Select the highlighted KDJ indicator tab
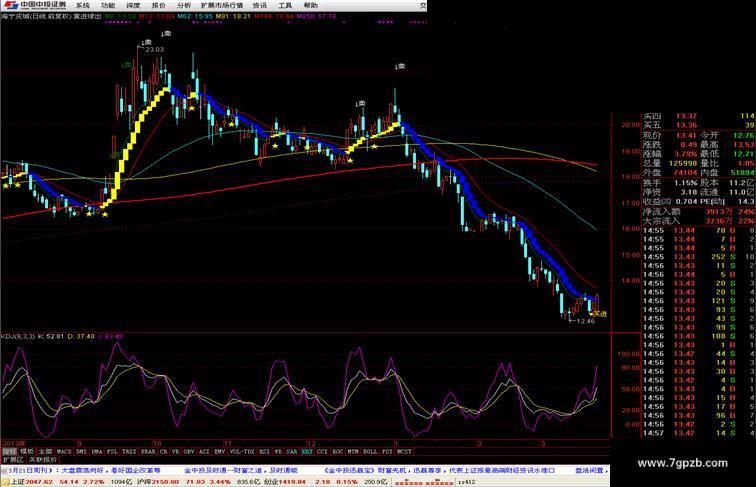This screenshot has height=487, width=756. [307, 452]
